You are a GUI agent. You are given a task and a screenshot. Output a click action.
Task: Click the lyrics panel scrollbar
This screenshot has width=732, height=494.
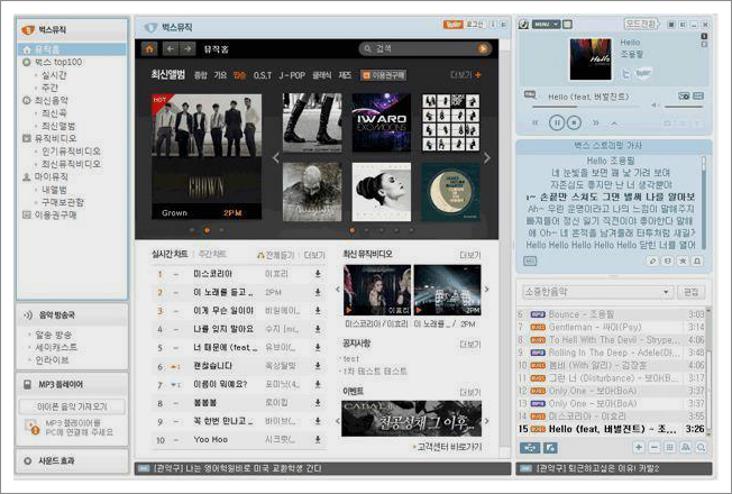click(x=704, y=203)
